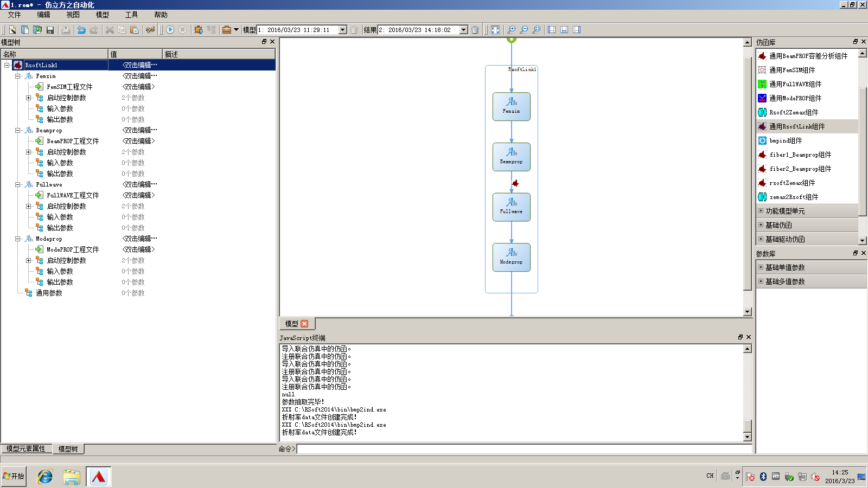Click the zoom in magnifier icon
The width and height of the screenshot is (868, 488).
(511, 30)
